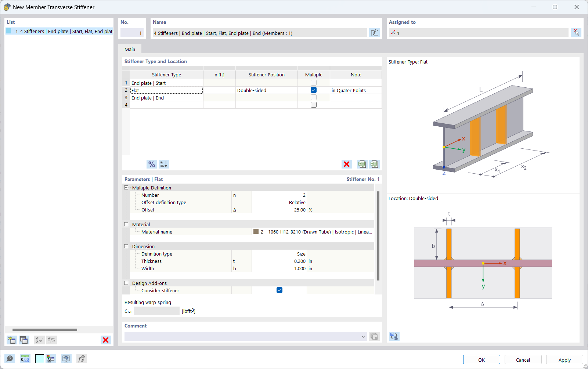Click the 'Multiple' column header
This screenshot has width=588, height=369.
coord(314,75)
